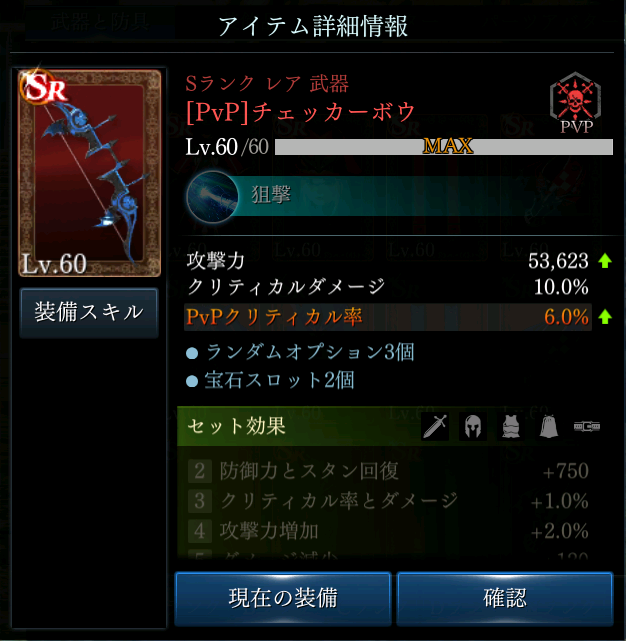Click the blue bow item card thumbnail
The image size is (626, 641).
click(x=90, y=173)
